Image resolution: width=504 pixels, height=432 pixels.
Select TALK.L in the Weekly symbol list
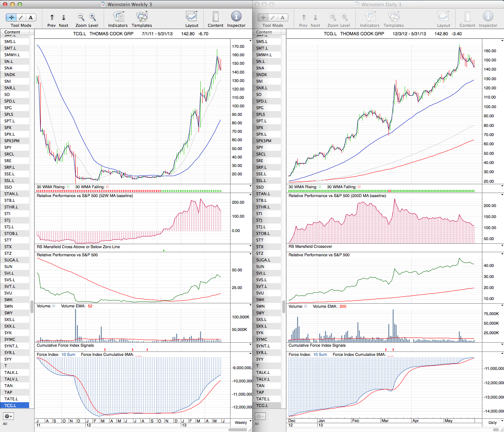pos(11,372)
